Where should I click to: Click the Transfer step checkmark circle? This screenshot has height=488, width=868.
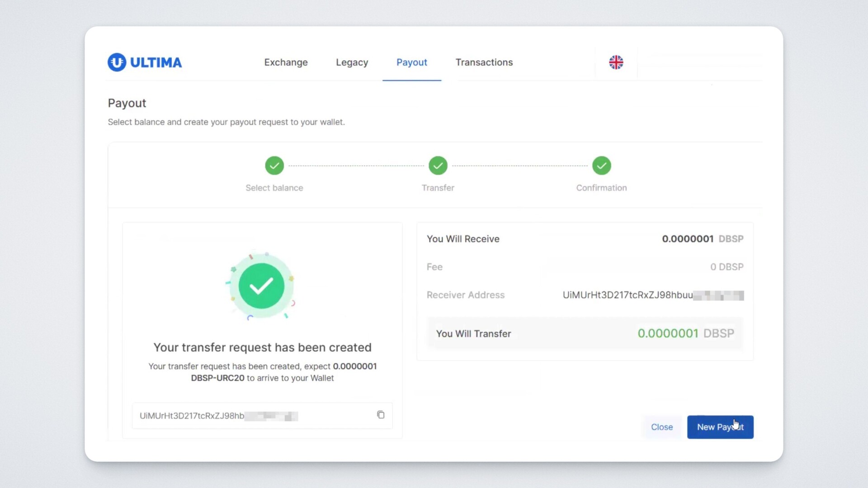coord(438,166)
